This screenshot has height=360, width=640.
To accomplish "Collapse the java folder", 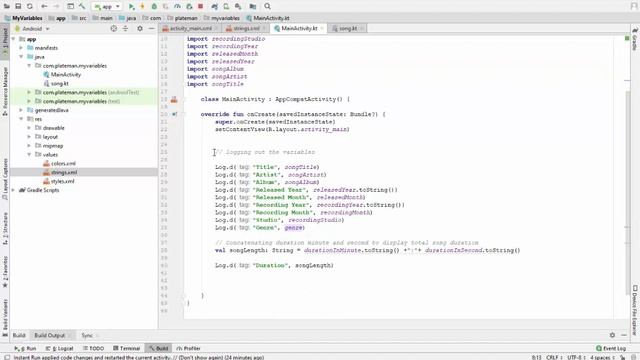I will pos(21,57).
